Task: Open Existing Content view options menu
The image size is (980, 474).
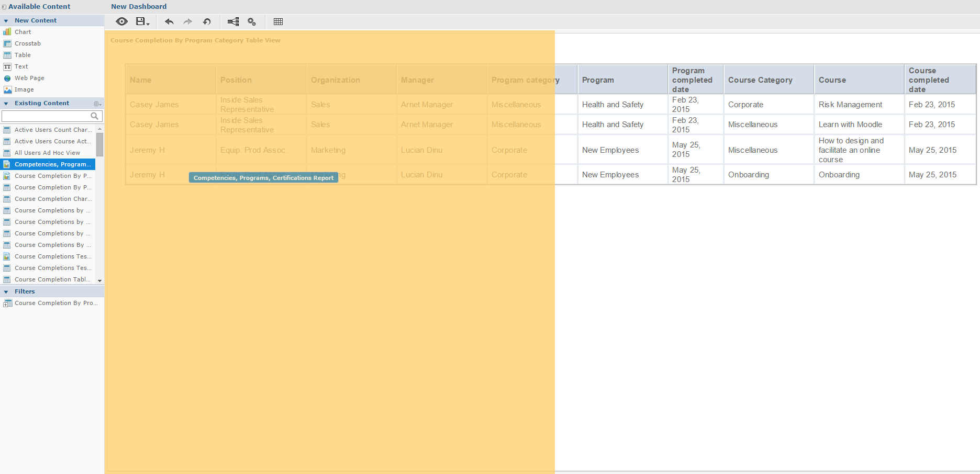Action: tap(97, 104)
